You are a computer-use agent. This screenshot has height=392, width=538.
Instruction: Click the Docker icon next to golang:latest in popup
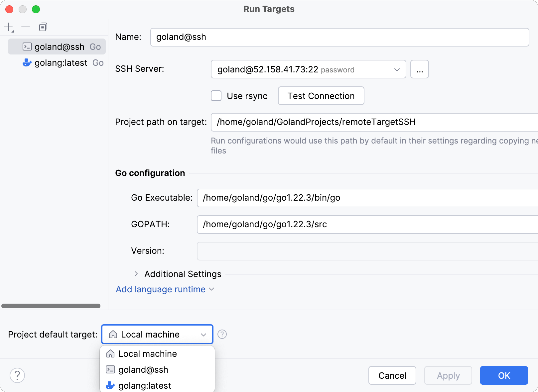coord(110,386)
